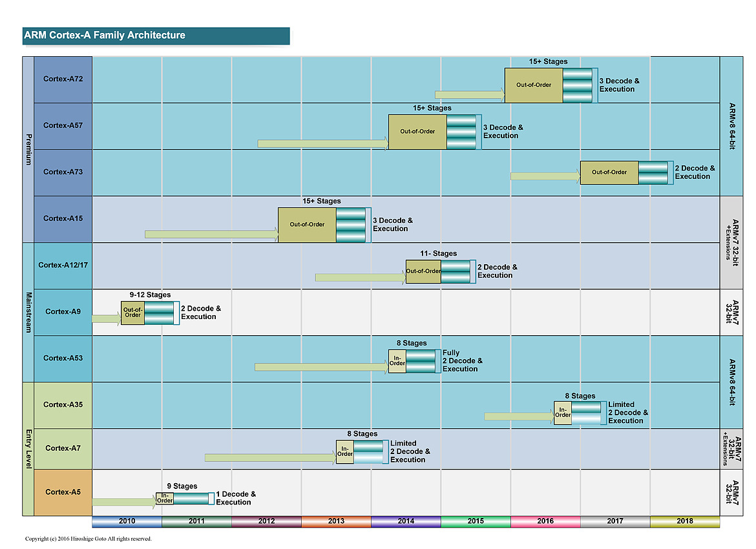
Task: Select the "Fully 2 Decode & Execution" label
Action: point(463,361)
